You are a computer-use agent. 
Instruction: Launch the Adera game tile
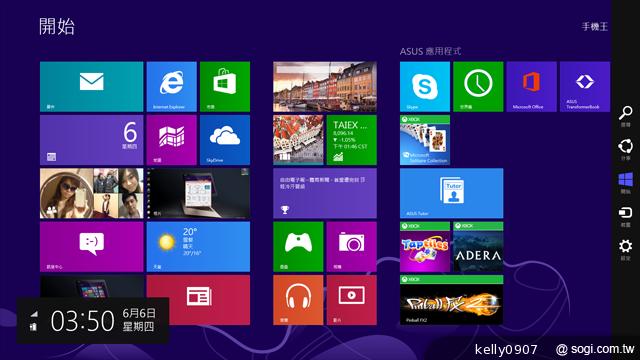478,247
